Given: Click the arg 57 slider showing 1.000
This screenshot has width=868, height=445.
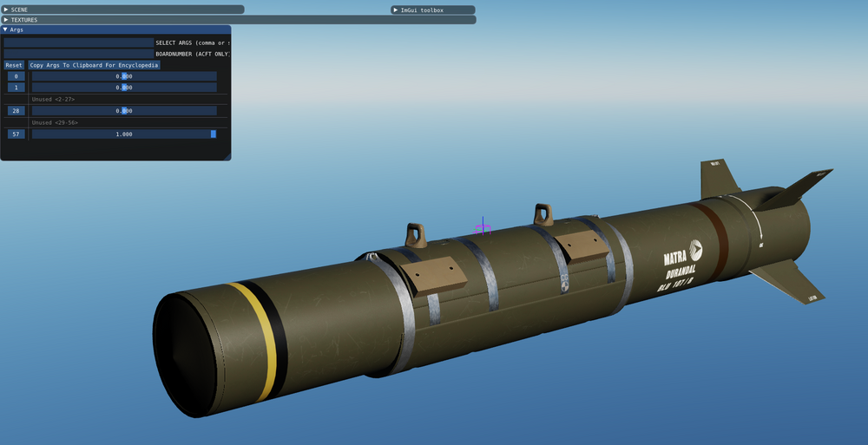Looking at the screenshot, I should click(x=124, y=134).
